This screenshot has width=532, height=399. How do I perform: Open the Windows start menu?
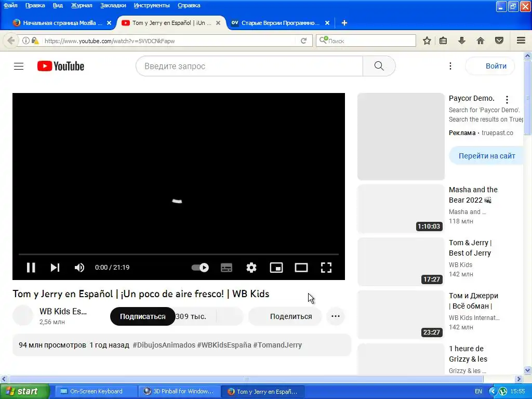coord(25,391)
